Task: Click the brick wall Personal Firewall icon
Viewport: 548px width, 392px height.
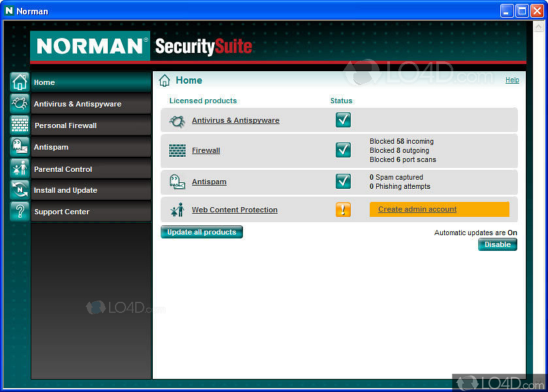Action: (x=20, y=125)
